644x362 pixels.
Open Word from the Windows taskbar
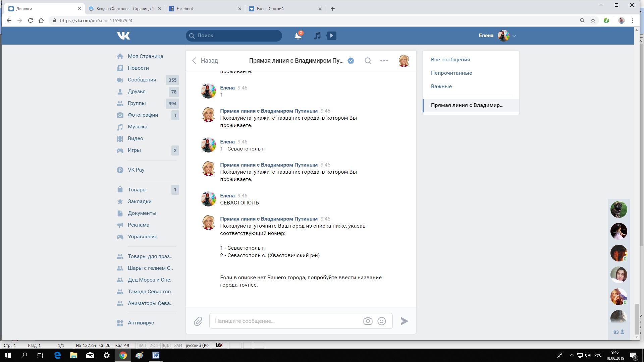pyautogui.click(x=156, y=355)
